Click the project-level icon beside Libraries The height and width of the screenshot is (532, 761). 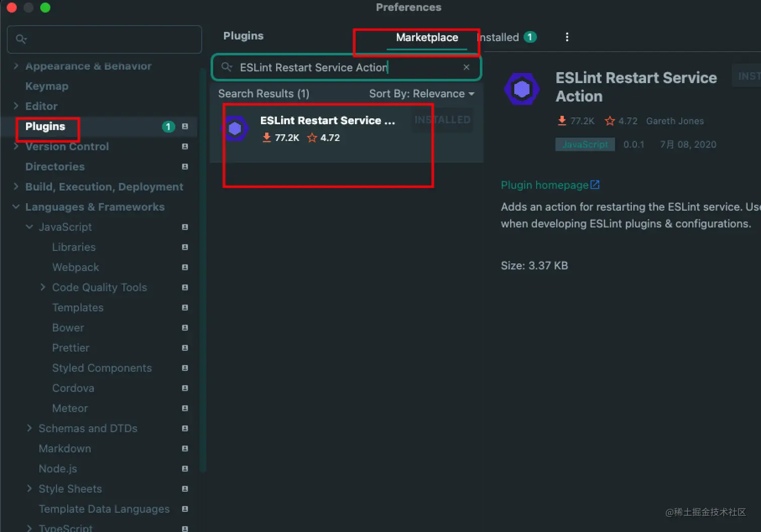tap(185, 247)
